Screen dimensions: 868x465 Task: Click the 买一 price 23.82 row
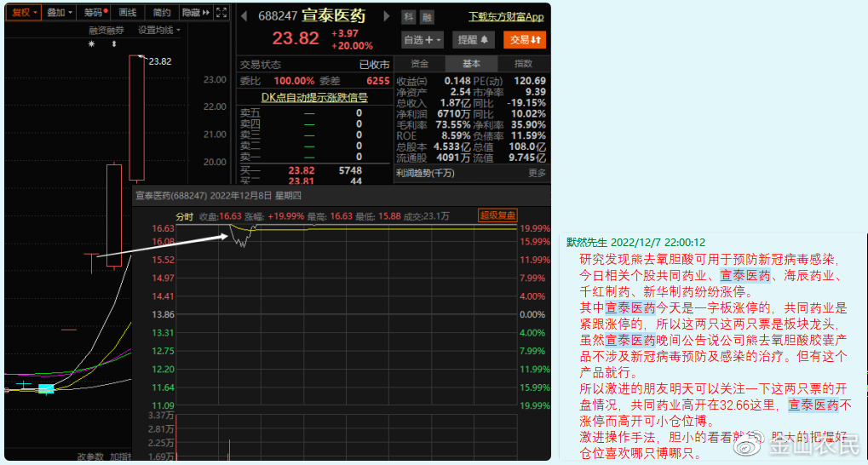pyautogui.click(x=313, y=170)
